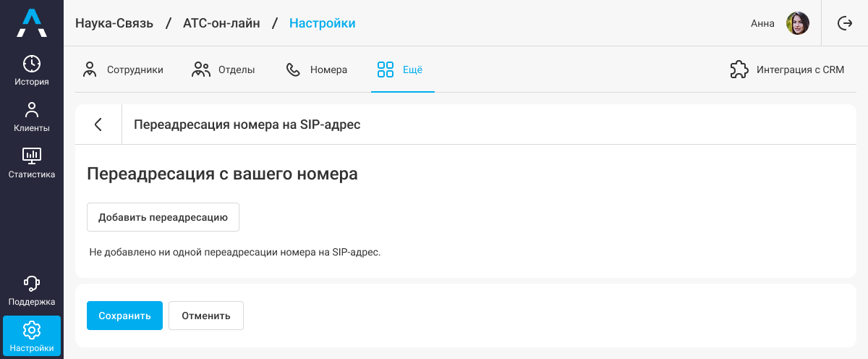
Task: Click the Добавить переадресацию button
Action: (x=163, y=217)
